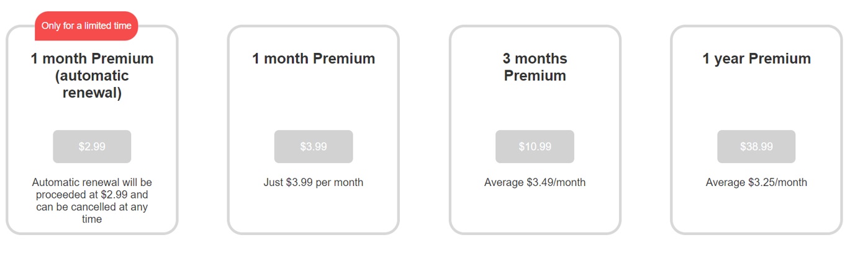This screenshot has height=255, width=868.
Task: Select the $10.99 price button
Action: [535, 147]
